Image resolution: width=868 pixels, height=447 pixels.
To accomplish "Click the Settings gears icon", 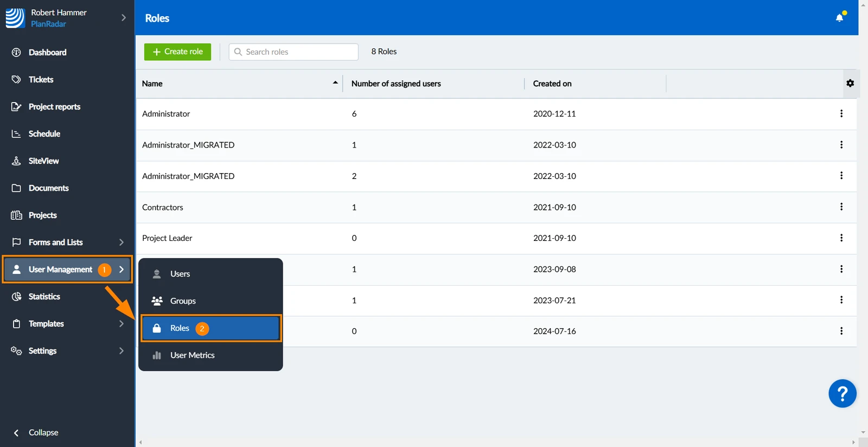I will coord(16,350).
